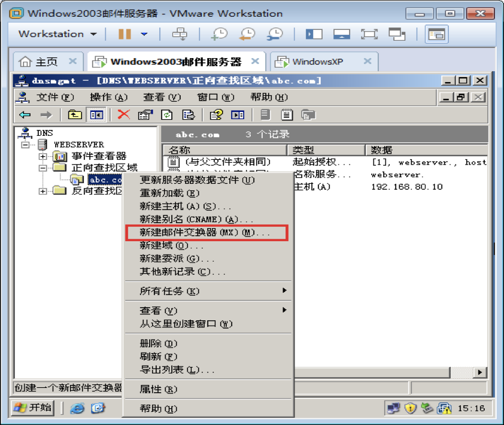Expand the 所有任务(K) submenu
Screen dimensions: 504x425
(x=208, y=292)
